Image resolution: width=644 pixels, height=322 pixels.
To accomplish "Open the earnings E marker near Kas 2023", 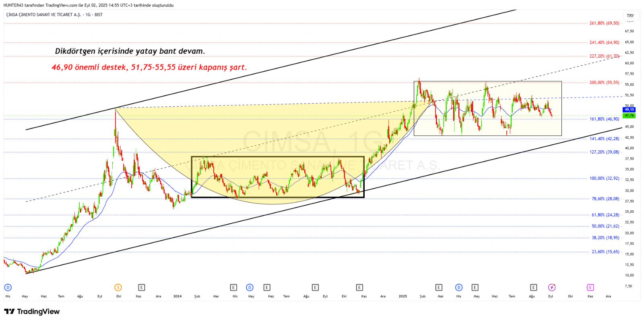I will pos(141,287).
